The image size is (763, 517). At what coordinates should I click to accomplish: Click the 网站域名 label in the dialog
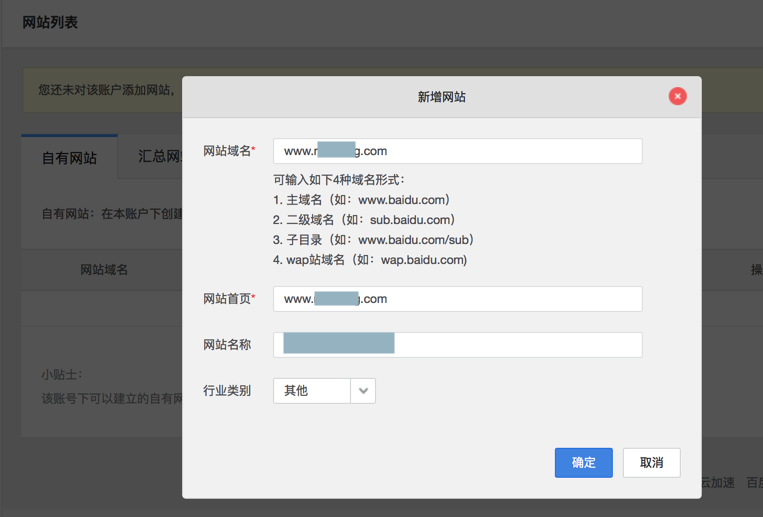(228, 151)
